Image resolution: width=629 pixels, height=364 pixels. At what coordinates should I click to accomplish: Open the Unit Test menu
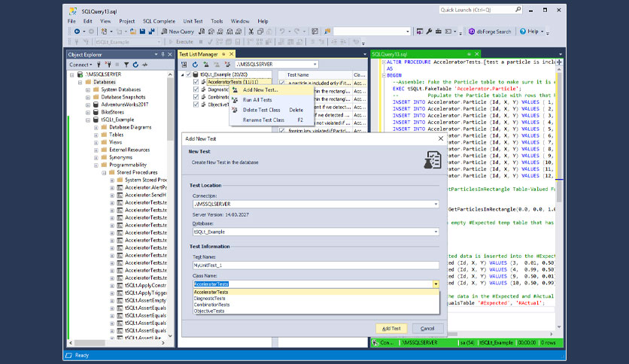coord(193,21)
